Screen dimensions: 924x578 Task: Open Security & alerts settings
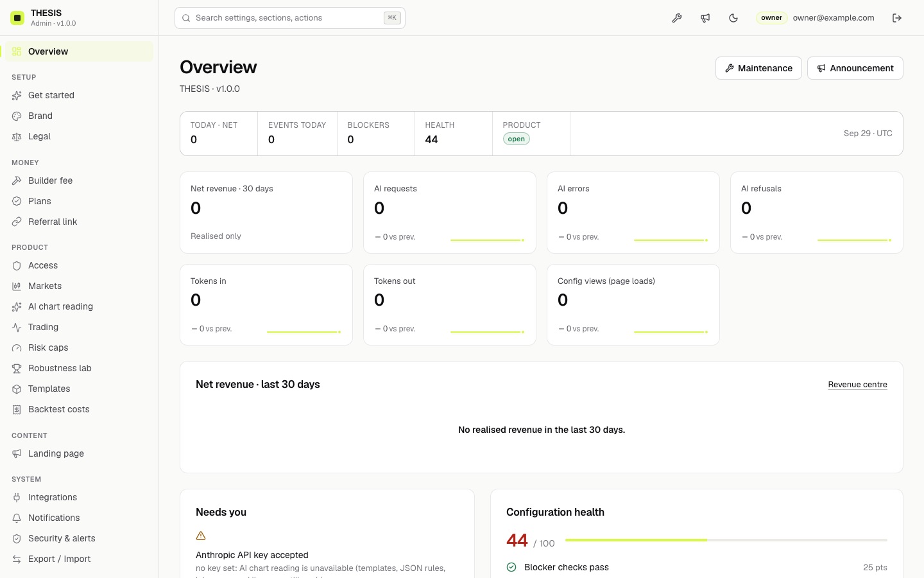tap(80, 538)
